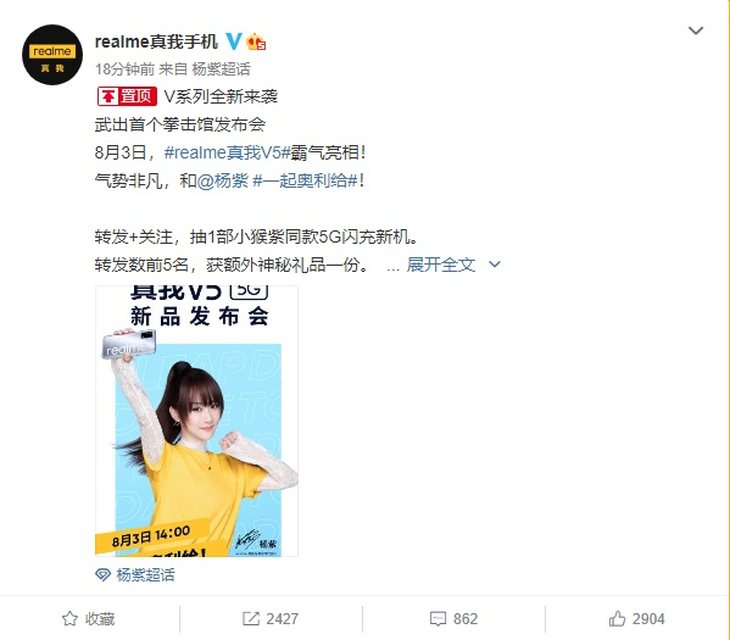The height and width of the screenshot is (640, 730).
Task: Open comments icon showing 862
Action: pos(438,619)
